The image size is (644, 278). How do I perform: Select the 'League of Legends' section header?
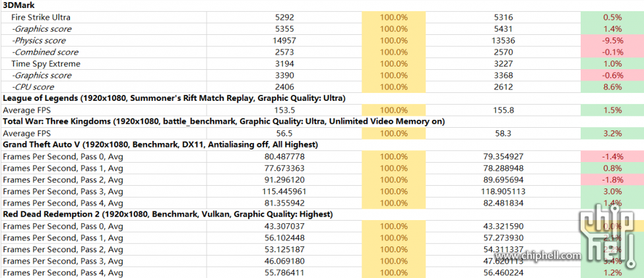coord(174,98)
